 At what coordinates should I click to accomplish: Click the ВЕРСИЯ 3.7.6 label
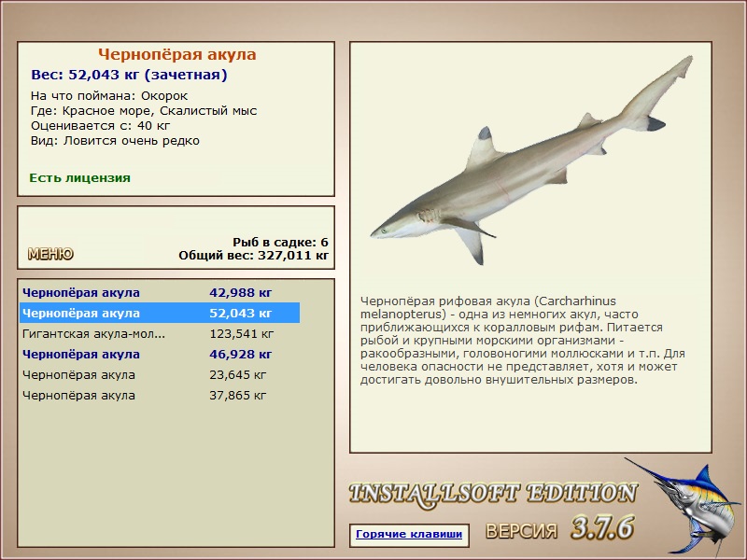point(559,527)
